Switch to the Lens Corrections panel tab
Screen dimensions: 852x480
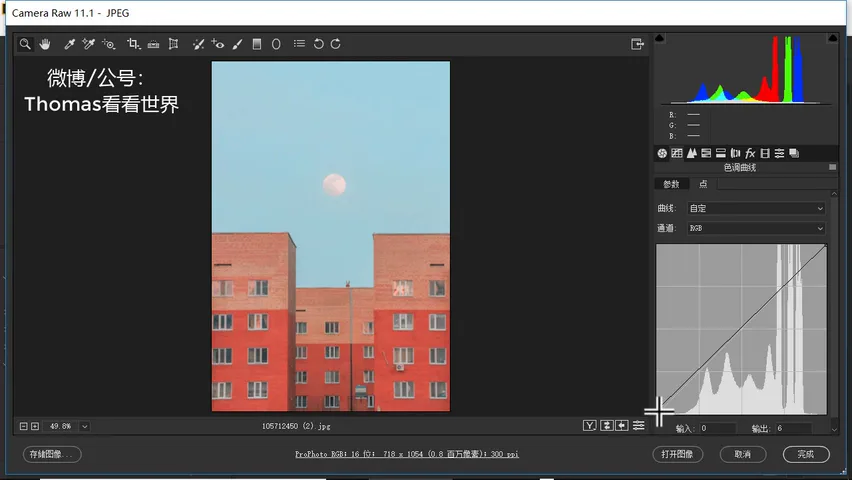click(x=735, y=153)
